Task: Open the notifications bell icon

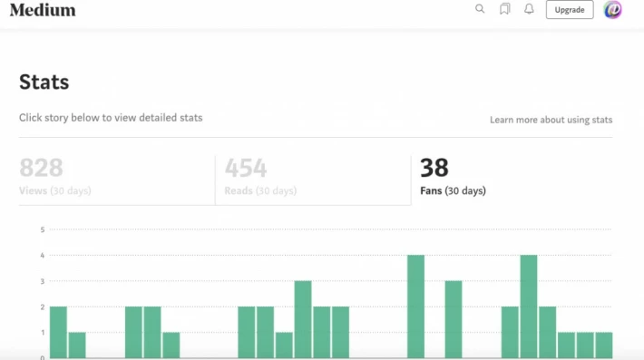Action: 529,9
